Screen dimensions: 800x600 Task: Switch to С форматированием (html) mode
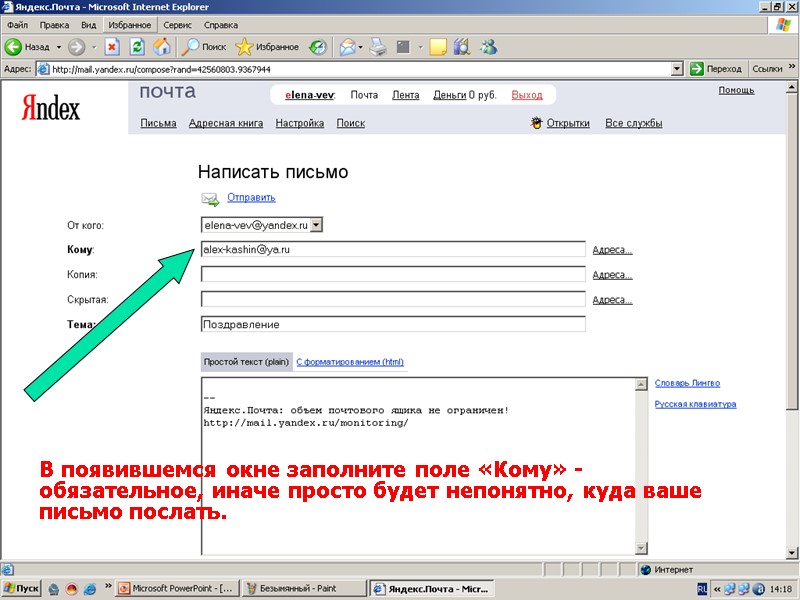350,362
